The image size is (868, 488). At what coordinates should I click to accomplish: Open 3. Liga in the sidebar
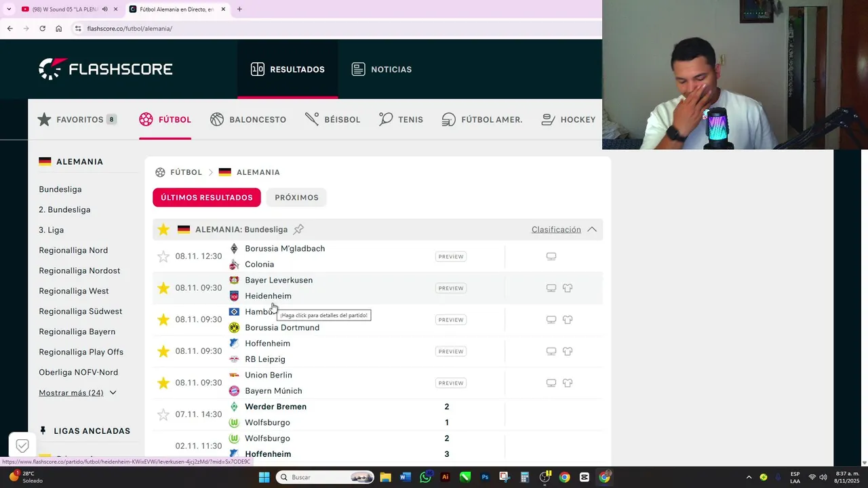pyautogui.click(x=52, y=230)
